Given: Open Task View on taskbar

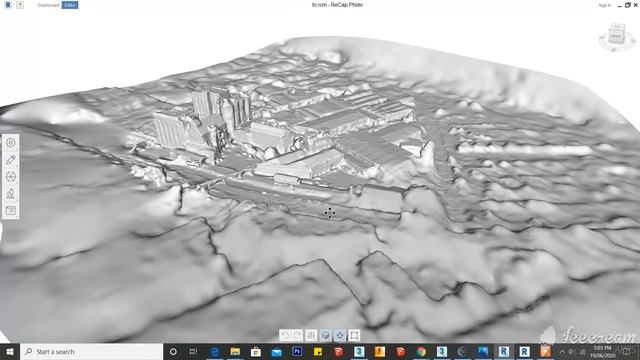Looking at the screenshot, I should [193, 351].
